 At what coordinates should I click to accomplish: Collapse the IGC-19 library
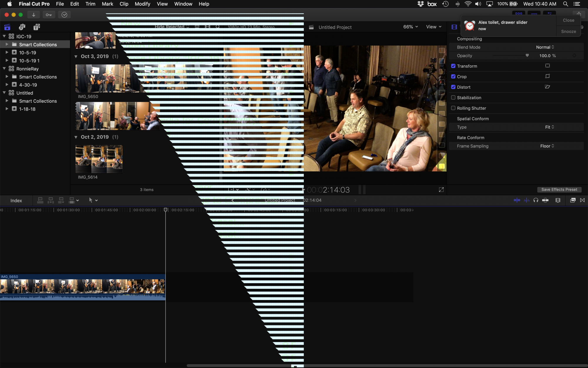click(4, 36)
